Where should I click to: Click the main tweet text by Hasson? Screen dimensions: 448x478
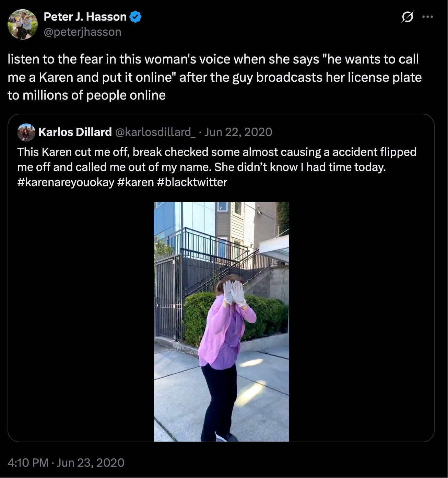[215, 77]
